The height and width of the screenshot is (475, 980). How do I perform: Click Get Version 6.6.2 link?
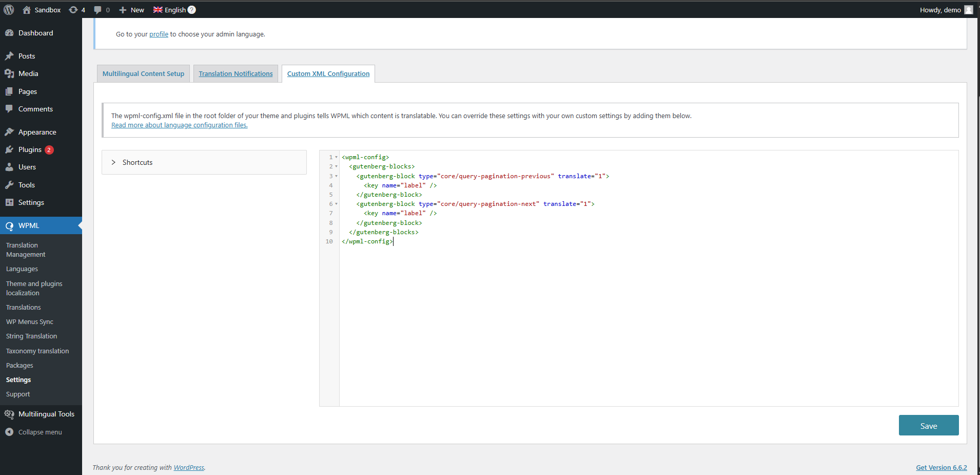pos(941,467)
